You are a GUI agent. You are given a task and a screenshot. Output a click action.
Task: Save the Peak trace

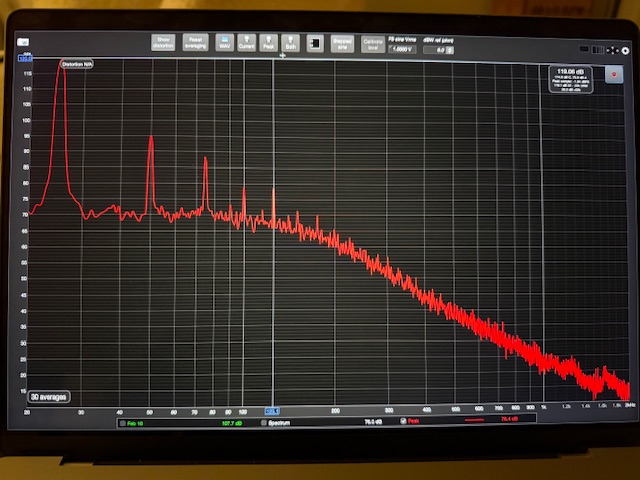[x=268, y=43]
